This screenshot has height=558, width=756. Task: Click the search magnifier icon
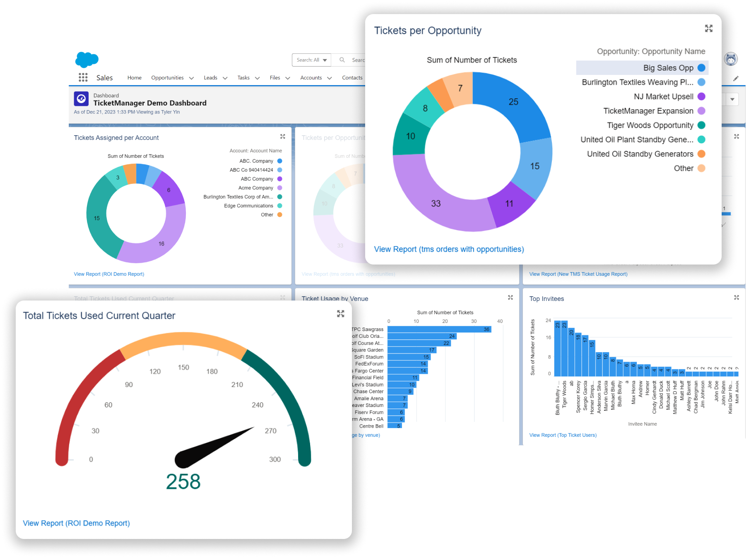(342, 60)
